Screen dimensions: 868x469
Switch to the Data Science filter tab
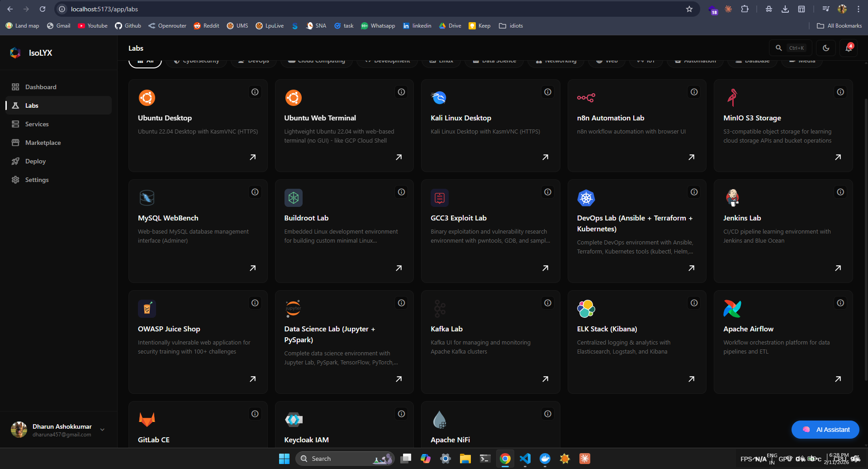click(x=494, y=60)
